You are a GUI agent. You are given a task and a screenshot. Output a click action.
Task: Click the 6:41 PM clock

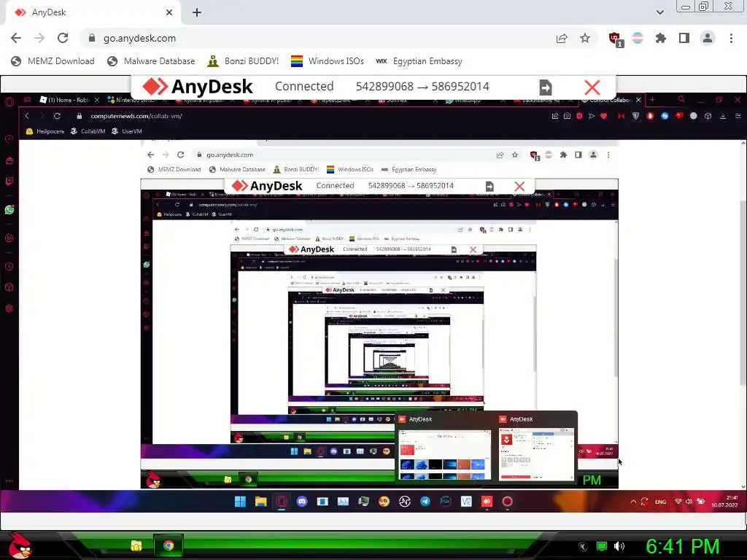(682, 546)
